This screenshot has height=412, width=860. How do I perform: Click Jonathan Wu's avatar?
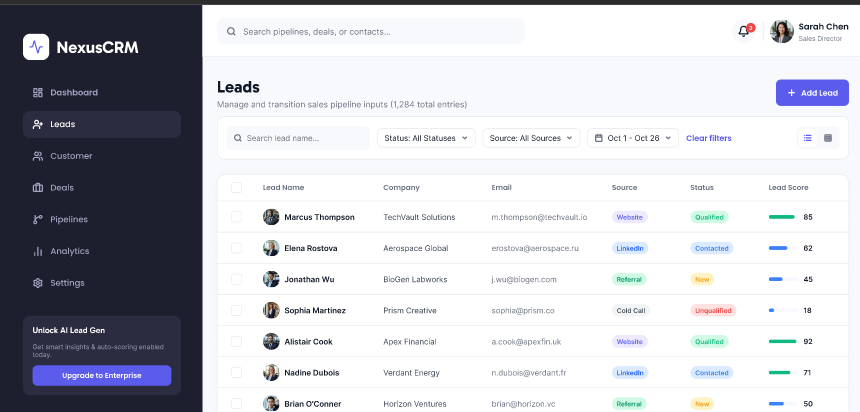(271, 279)
